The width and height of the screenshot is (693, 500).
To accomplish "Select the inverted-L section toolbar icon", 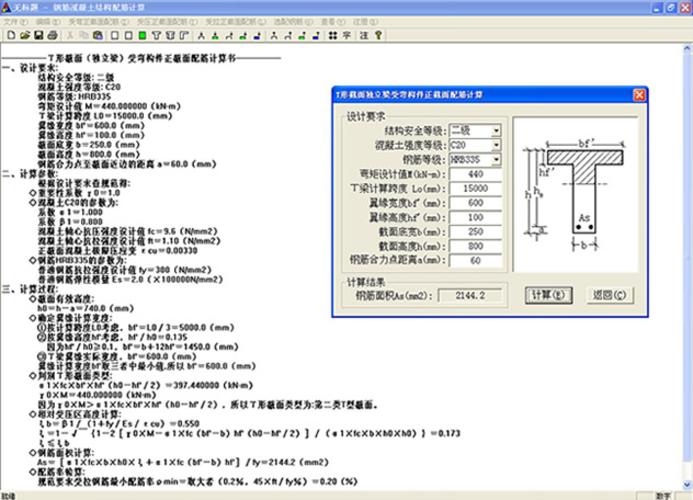I will 184,35.
